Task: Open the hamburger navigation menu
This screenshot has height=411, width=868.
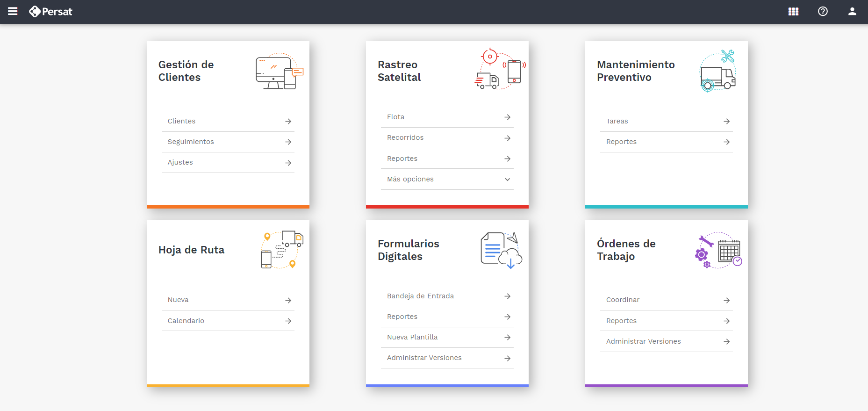Action: 13,11
